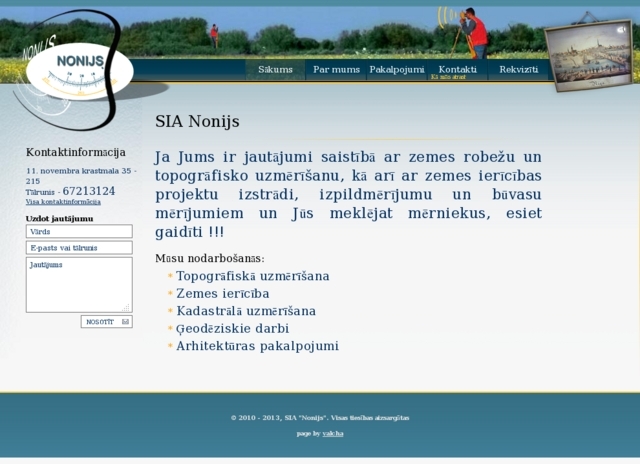Screen dimensions: 640x464
Task: Focus the Vārds input field
Action: pyautogui.click(x=79, y=231)
